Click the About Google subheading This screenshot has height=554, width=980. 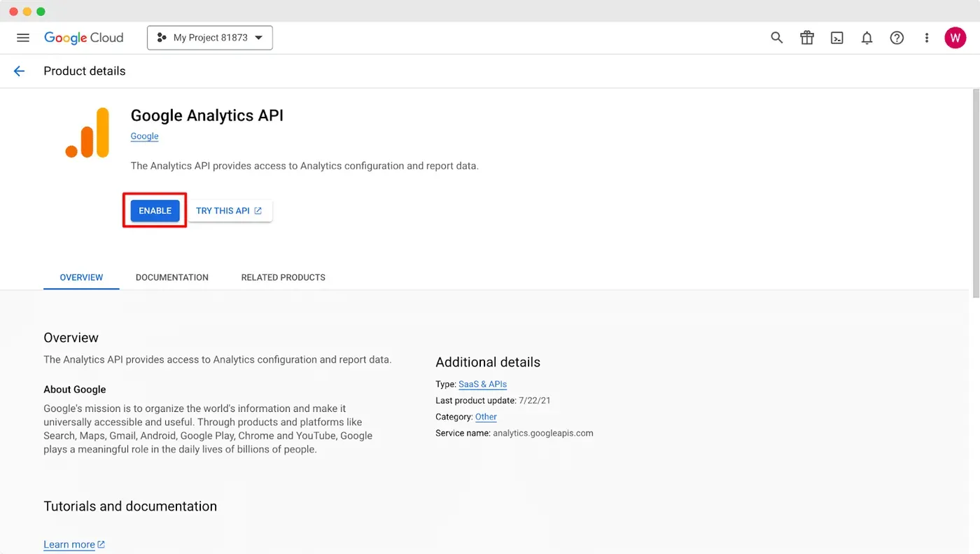75,390
